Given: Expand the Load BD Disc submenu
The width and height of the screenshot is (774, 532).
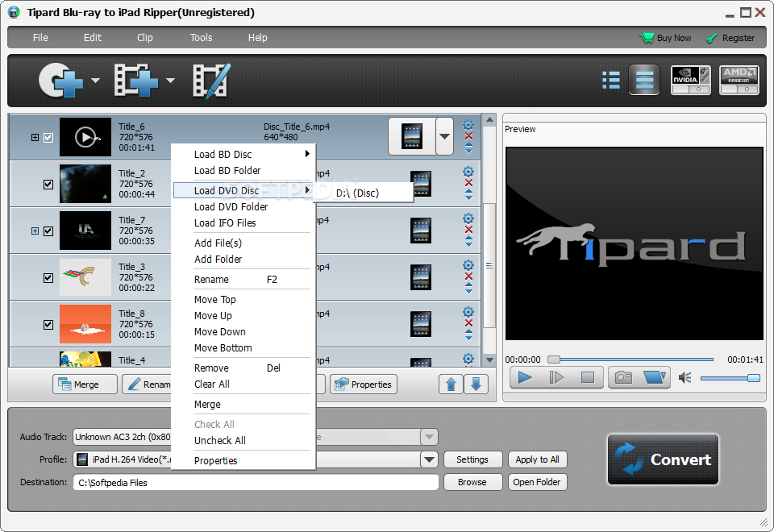Looking at the screenshot, I should point(243,154).
